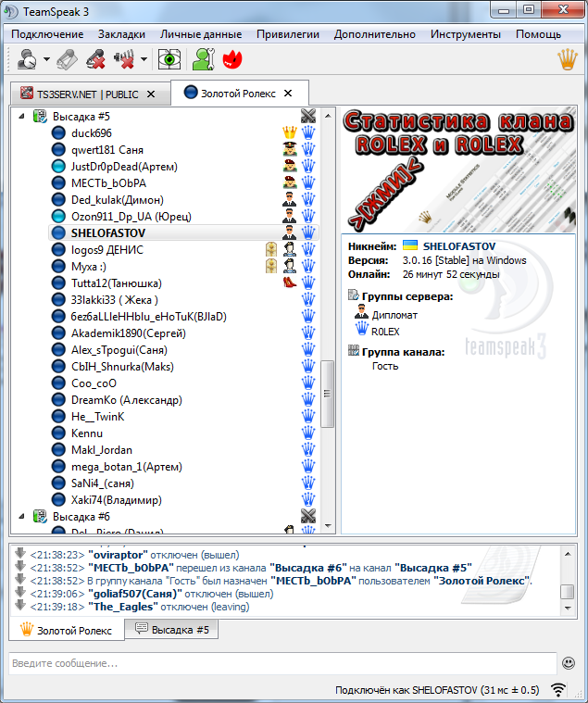Click channel tree scroll down arrow
588x703 pixels.
[328, 525]
